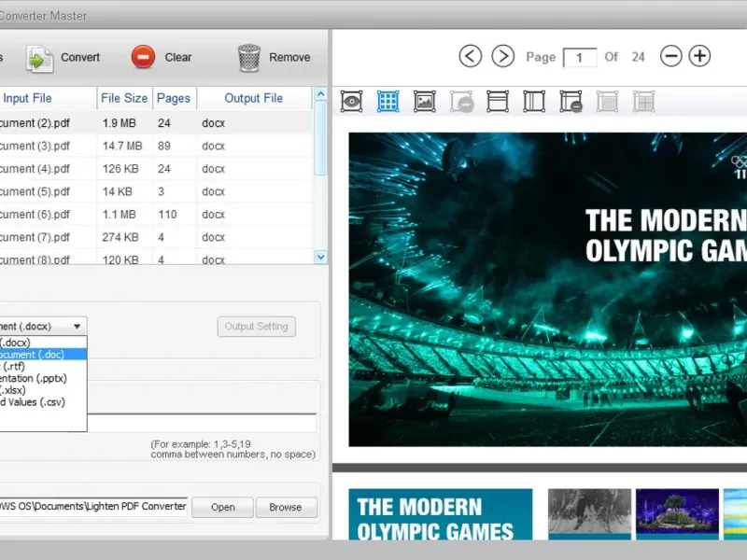Click the Remove label in toolbar

coord(289,57)
